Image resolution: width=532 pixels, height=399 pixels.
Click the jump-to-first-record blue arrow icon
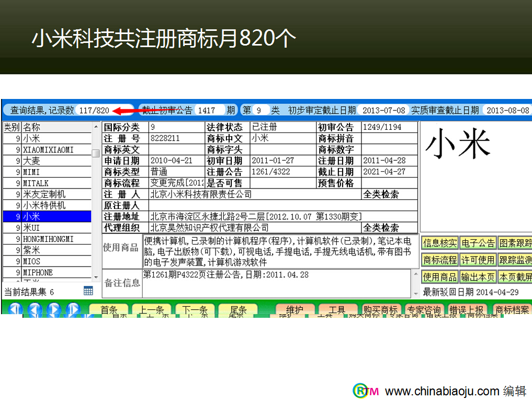pos(15,308)
